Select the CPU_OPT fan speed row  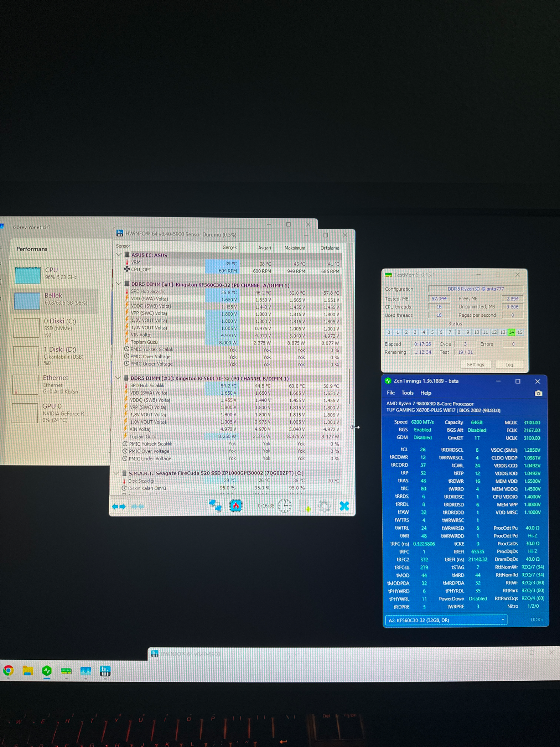click(x=232, y=270)
